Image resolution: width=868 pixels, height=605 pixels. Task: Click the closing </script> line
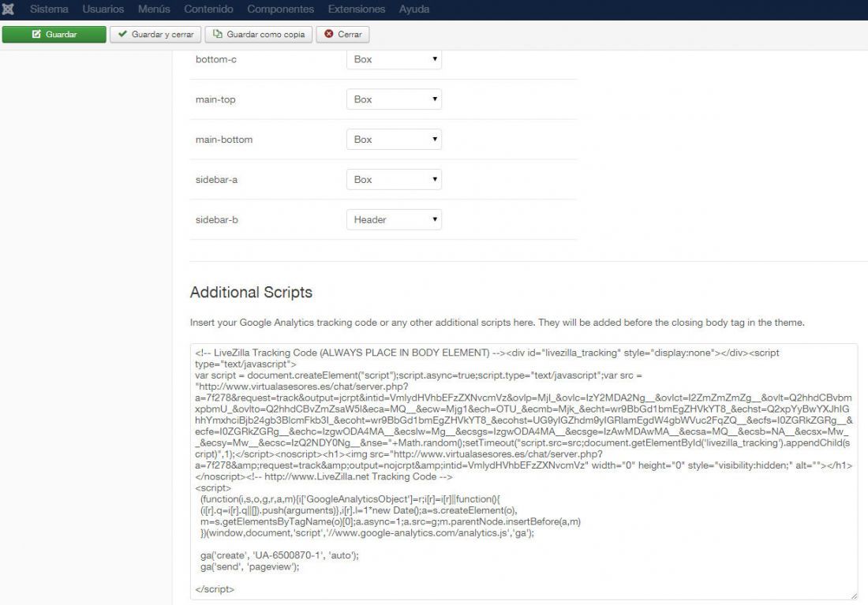tap(215, 589)
